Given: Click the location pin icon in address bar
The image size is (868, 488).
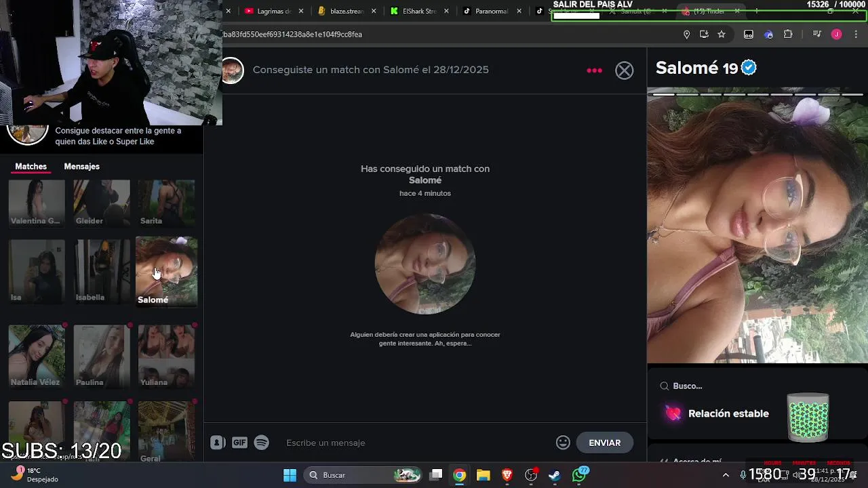Looking at the screenshot, I should point(686,35).
